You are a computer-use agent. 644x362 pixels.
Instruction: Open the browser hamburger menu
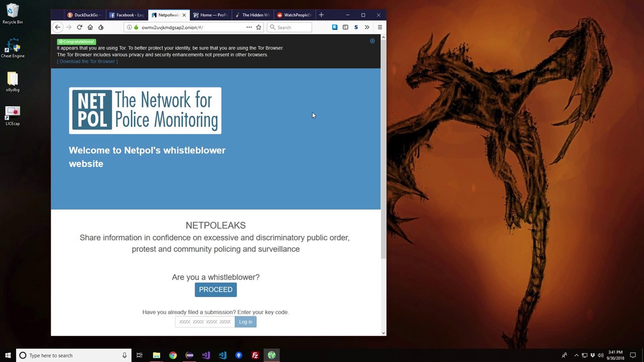380,27
